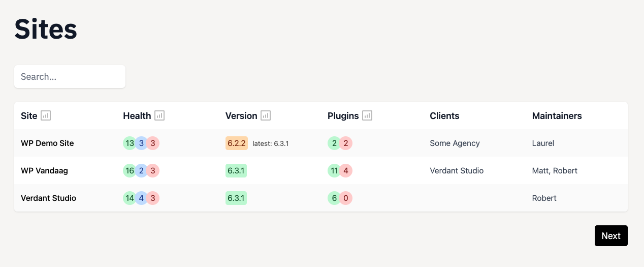The width and height of the screenshot is (644, 267).
Task: Click green health badge 13 for WP Demo Site
Action: (x=130, y=143)
